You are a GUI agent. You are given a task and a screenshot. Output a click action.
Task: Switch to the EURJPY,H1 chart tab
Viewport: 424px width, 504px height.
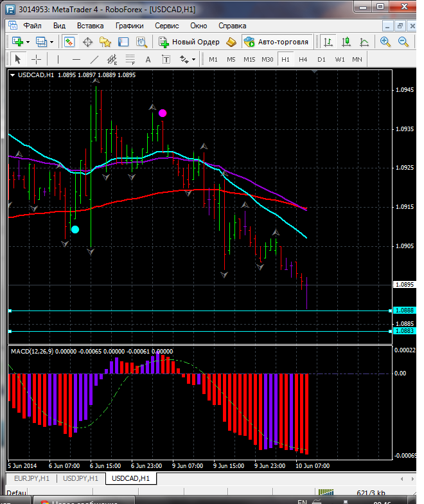pos(31,478)
